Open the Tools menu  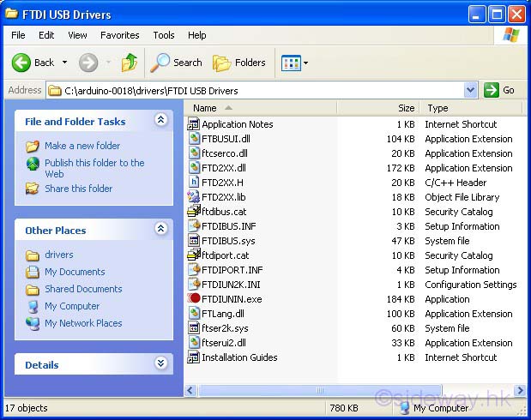164,35
